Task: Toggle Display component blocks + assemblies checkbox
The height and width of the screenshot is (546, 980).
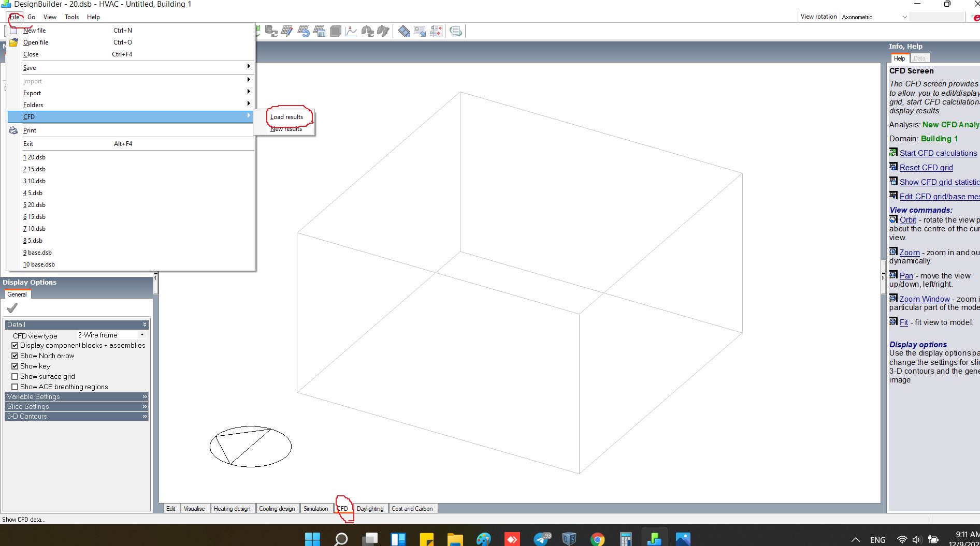Action: coord(15,345)
